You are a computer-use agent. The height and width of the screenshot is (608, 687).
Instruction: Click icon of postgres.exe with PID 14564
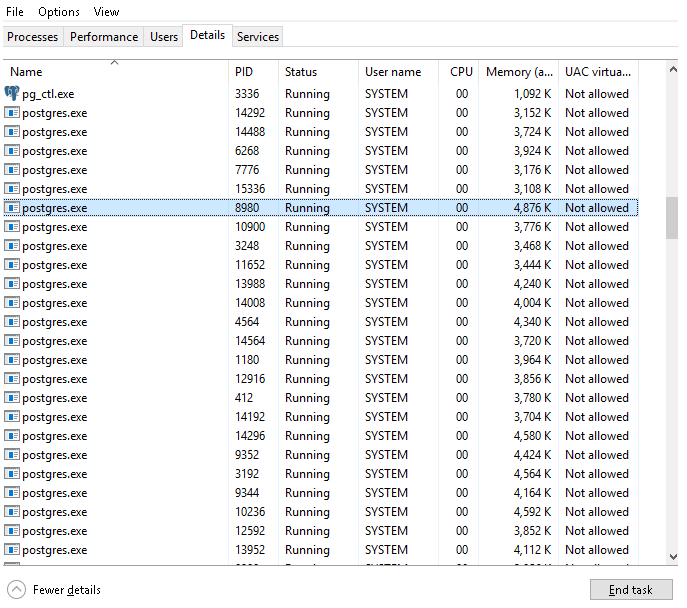[x=12, y=341]
